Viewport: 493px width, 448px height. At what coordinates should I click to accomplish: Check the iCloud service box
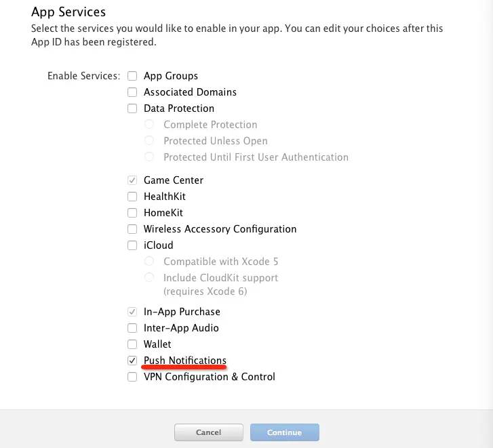(132, 245)
